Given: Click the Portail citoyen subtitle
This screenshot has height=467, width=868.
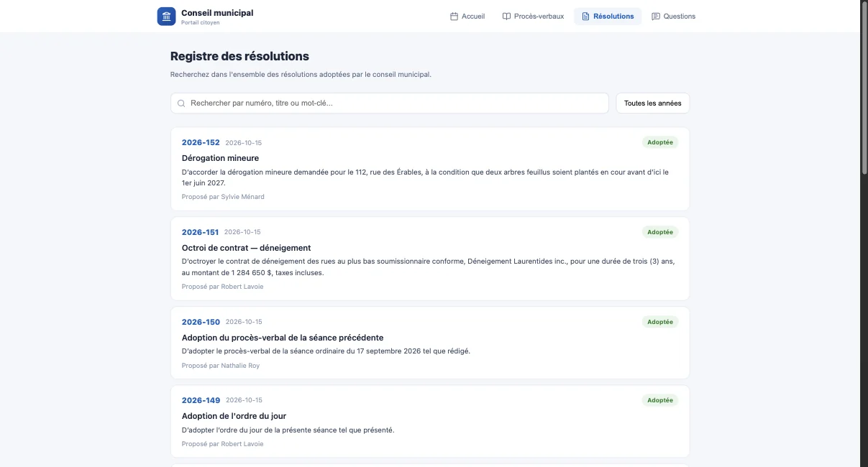Looking at the screenshot, I should (x=201, y=23).
